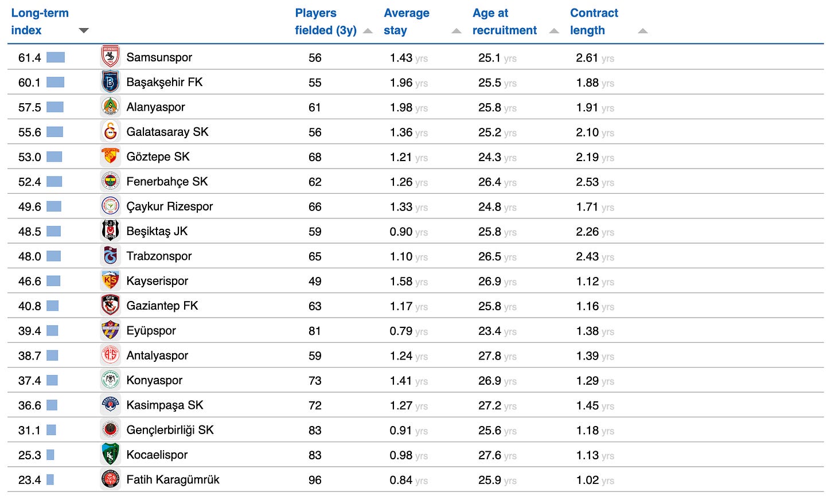Sort by Long-term index descending arrow
The height and width of the screenshot is (504, 835).
point(84,30)
